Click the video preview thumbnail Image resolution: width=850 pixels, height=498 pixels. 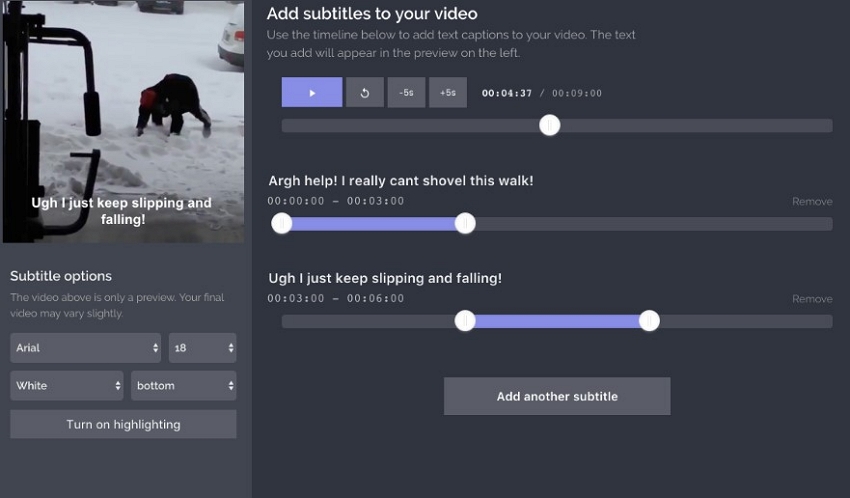[123, 121]
